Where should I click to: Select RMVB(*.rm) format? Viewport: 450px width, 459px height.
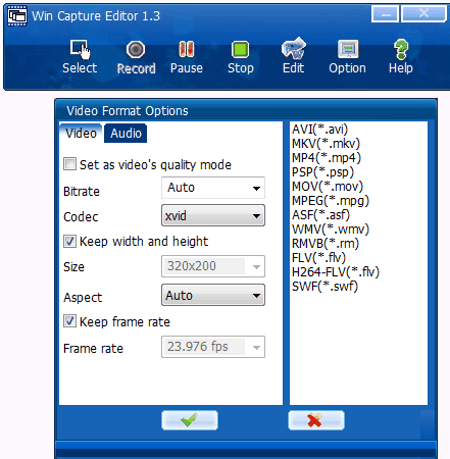[325, 244]
